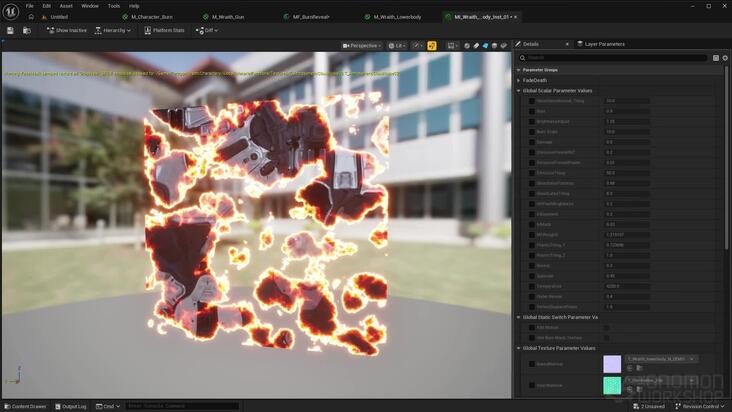This screenshot has height=412, width=732.
Task: Select the Details panel tab
Action: tap(531, 44)
